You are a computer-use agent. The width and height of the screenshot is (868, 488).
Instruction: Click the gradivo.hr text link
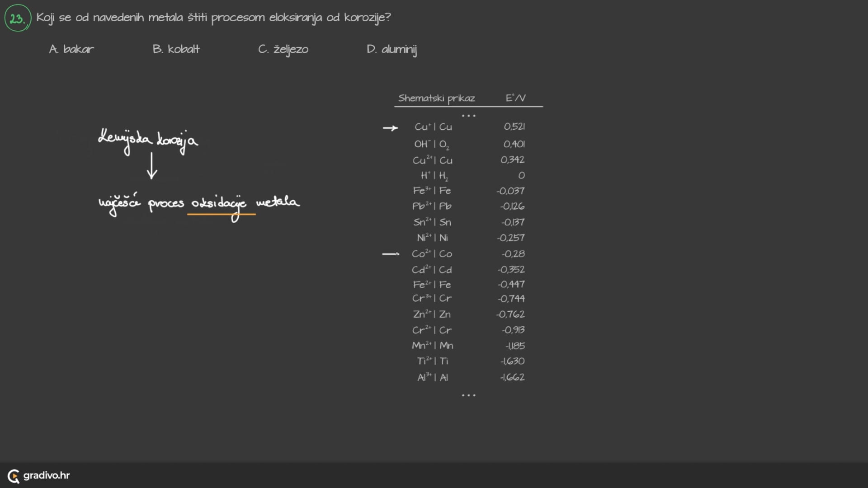tap(47, 475)
